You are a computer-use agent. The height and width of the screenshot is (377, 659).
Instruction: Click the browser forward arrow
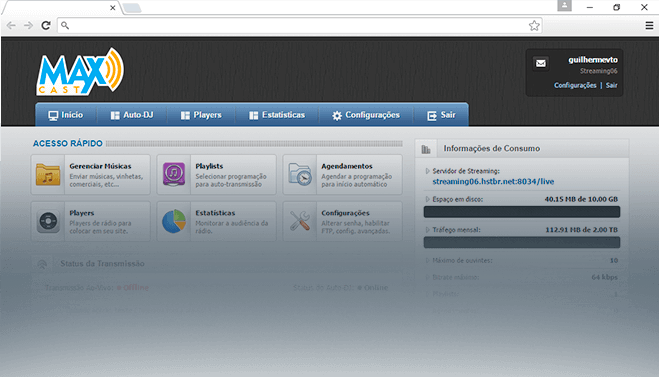(28, 26)
